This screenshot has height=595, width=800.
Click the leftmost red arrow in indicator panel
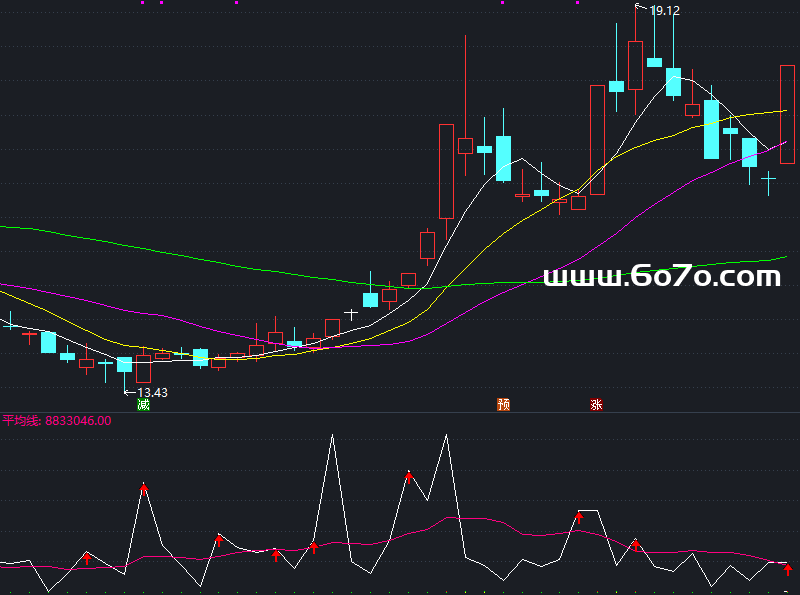coord(87,558)
